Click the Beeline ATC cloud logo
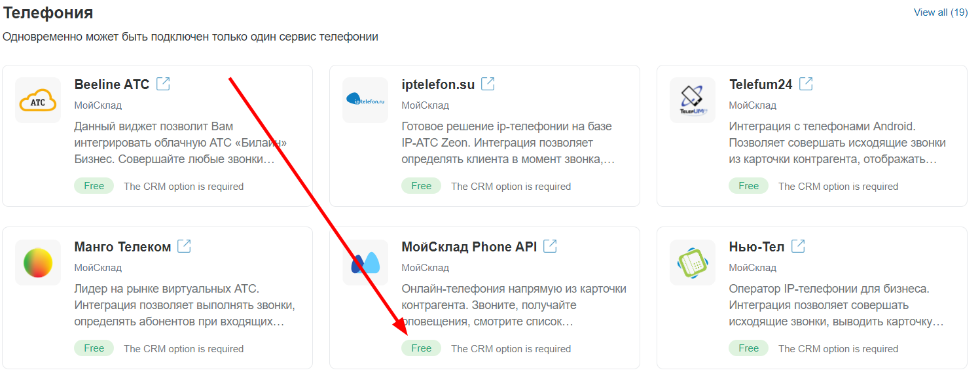The height and width of the screenshot is (383, 980). 38,100
